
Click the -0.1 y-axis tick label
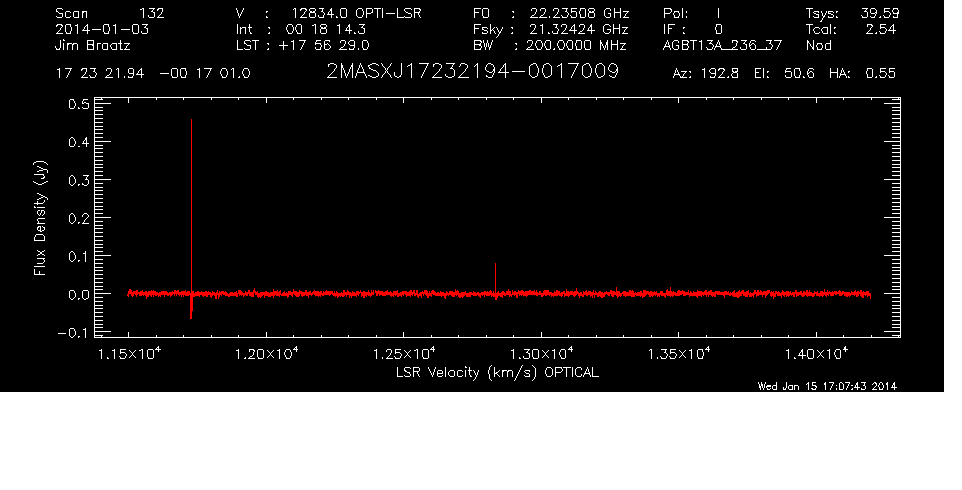[74, 332]
